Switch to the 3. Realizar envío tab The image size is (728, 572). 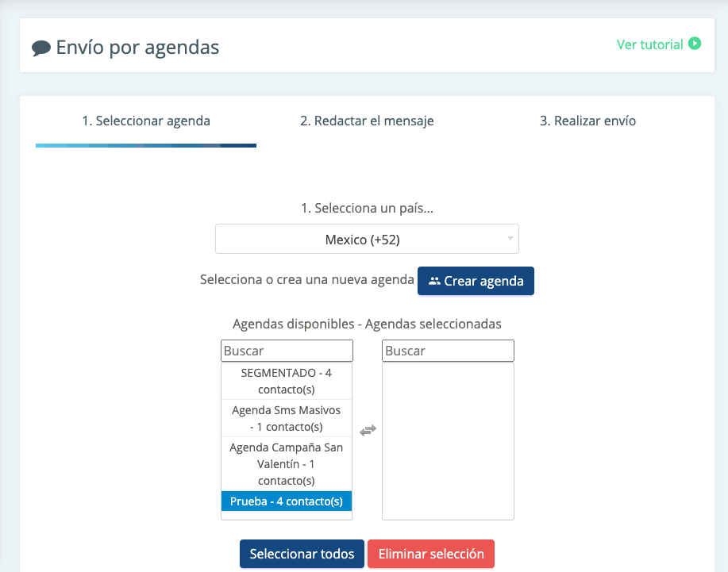click(x=587, y=121)
